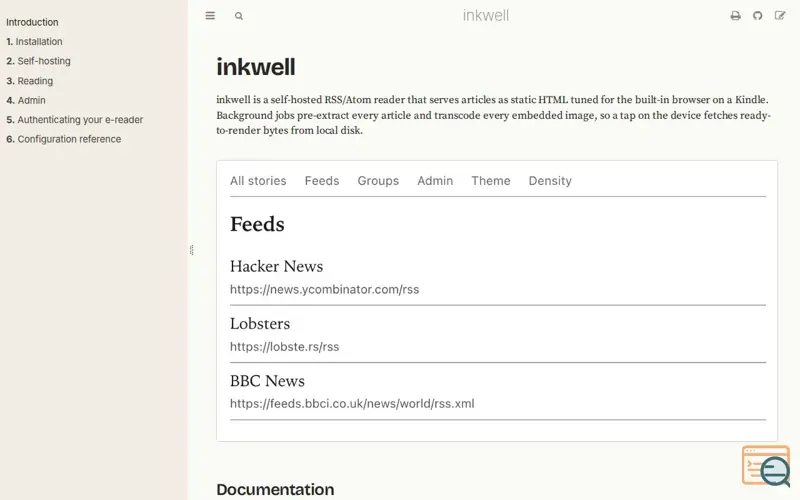Click the browser search overlay icon at bottom right
The image size is (800, 500).
pyautogui.click(x=766, y=466)
